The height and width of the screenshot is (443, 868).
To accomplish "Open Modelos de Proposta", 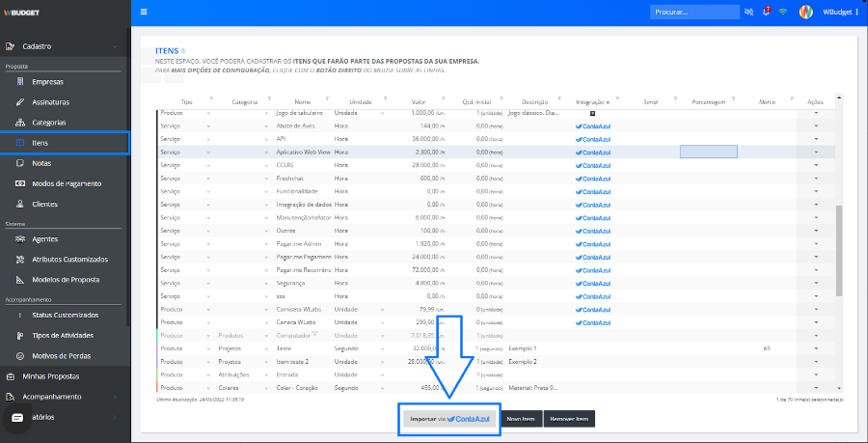I will pyautogui.click(x=65, y=280).
